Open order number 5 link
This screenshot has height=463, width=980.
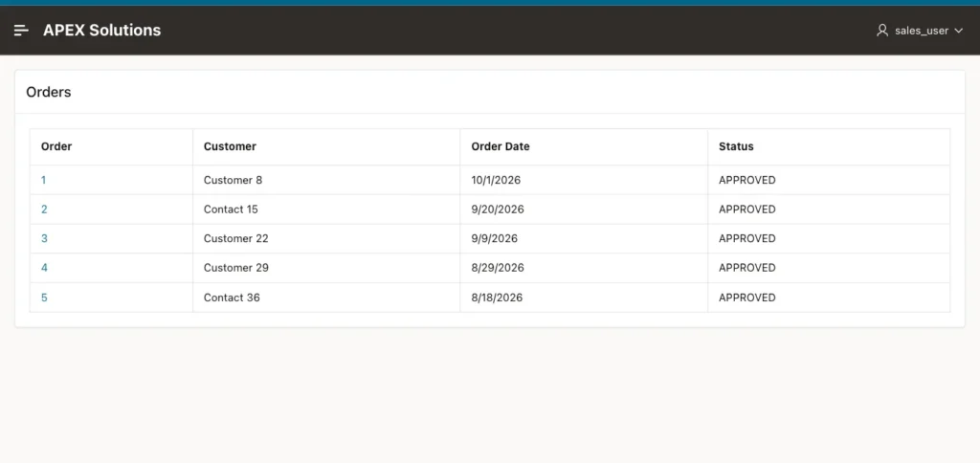pos(44,298)
